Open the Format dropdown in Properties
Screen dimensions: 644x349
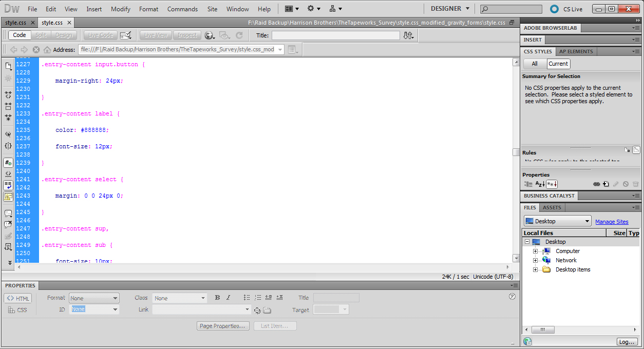[x=94, y=298]
